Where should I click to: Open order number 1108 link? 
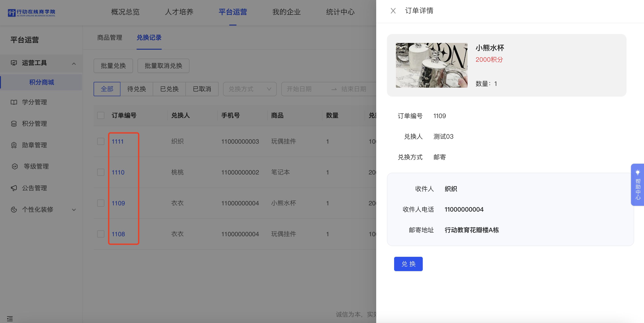[118, 234]
